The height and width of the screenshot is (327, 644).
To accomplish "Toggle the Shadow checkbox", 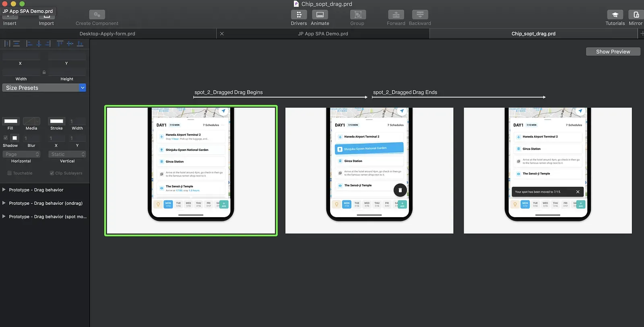I will (x=5, y=138).
